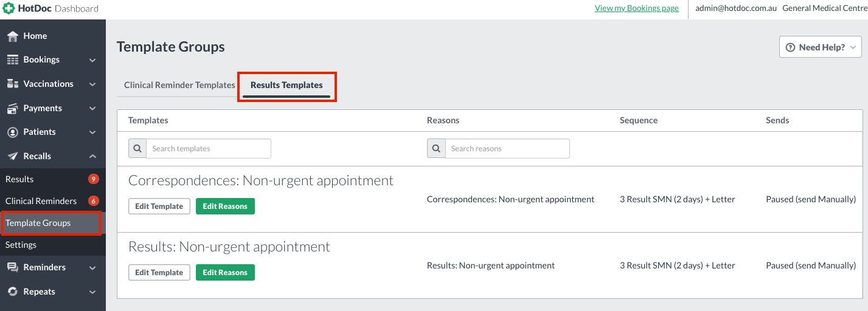This screenshot has height=311, width=868.
Task: Click the Payments card icon
Action: [x=12, y=108]
